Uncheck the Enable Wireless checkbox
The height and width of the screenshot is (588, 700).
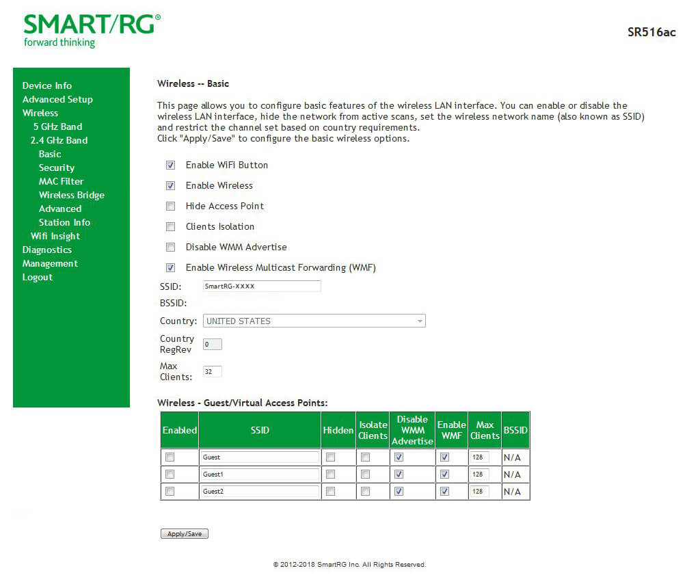[170, 186]
